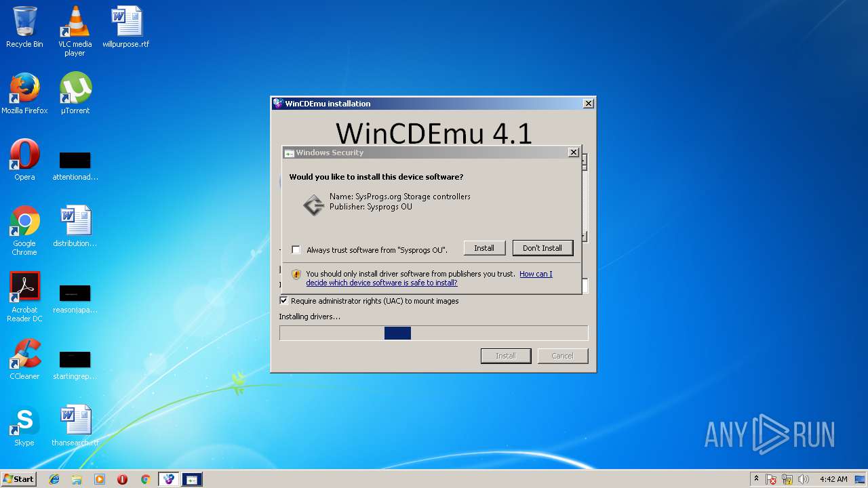This screenshot has height=488, width=868.
Task: Click the security shield warning icon
Action: [296, 274]
